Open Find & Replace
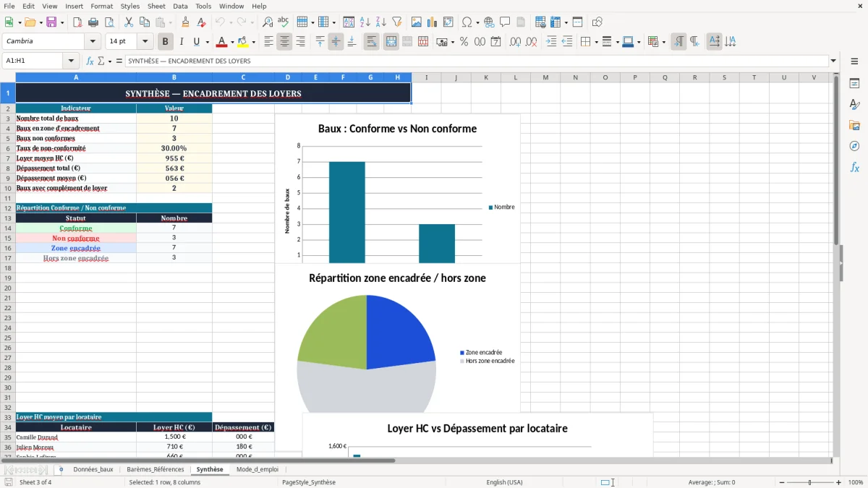Image resolution: width=868 pixels, height=488 pixels. point(268,22)
